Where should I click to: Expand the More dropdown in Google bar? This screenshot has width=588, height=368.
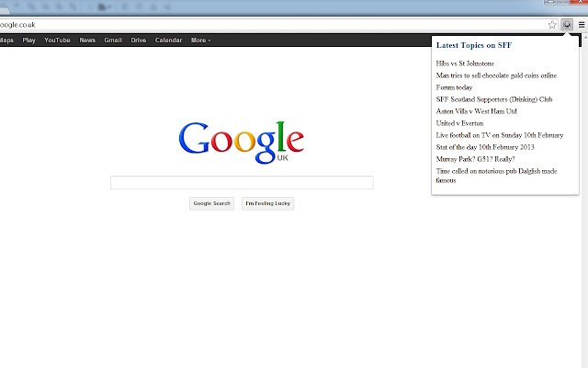point(200,40)
